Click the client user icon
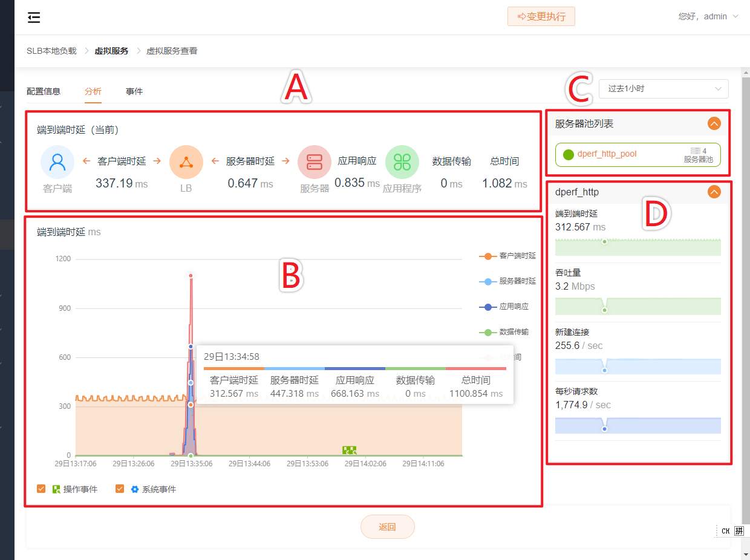This screenshot has width=750, height=560. point(57,162)
